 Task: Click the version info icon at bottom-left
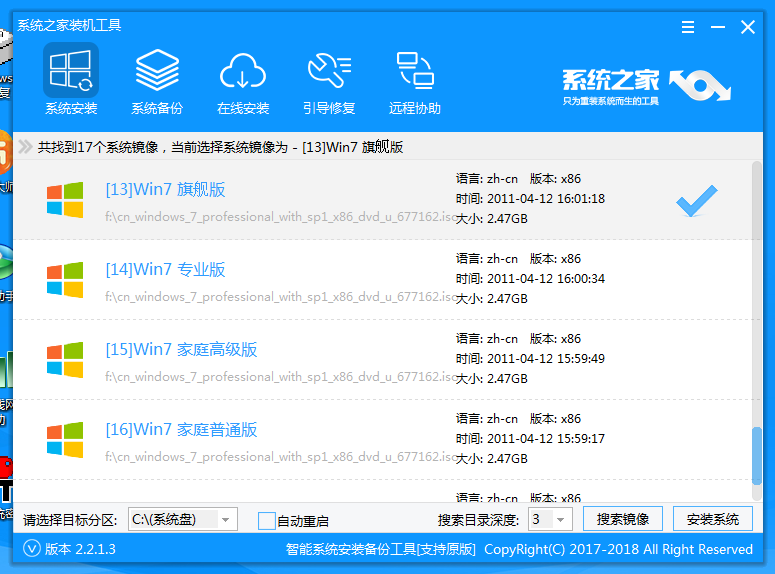coord(32,549)
